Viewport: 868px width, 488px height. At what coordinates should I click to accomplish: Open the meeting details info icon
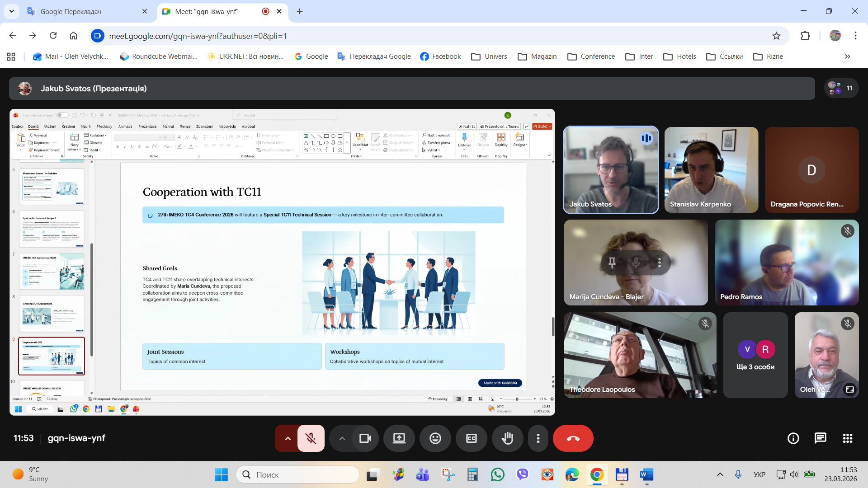coord(793,438)
